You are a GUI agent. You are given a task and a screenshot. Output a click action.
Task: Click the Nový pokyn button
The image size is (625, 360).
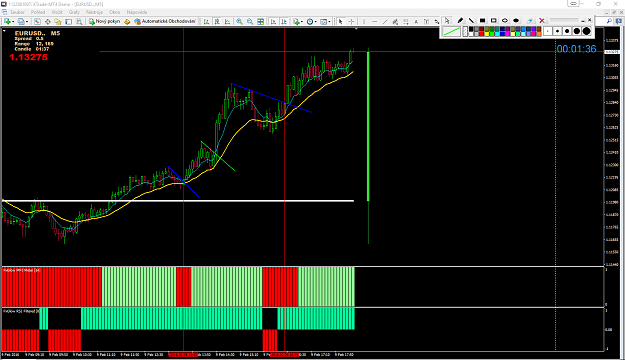point(104,22)
